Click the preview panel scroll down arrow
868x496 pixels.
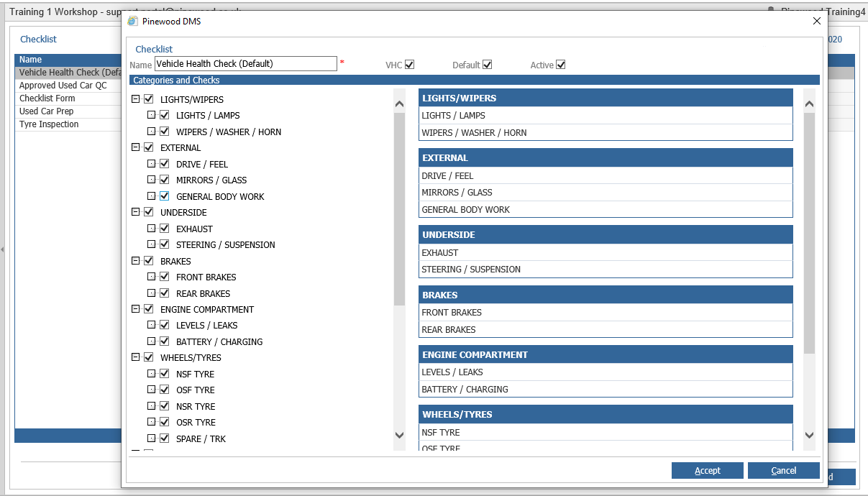pos(809,435)
